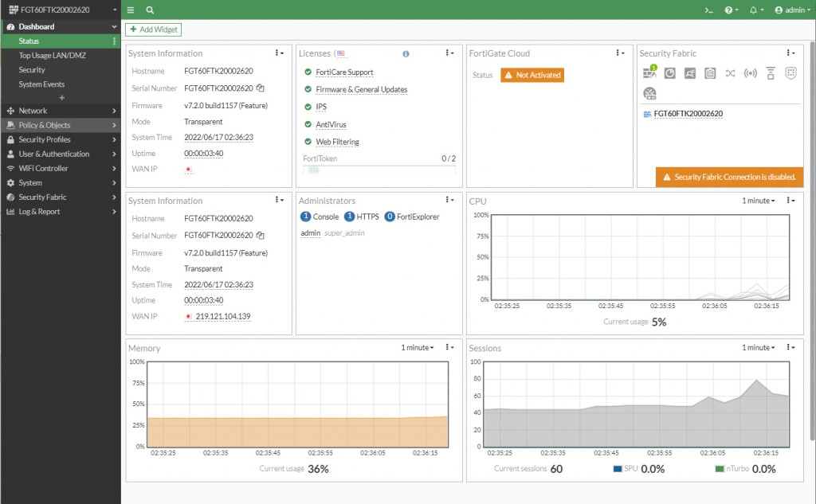Open options menu of top System Information widget
816x504 pixels.
point(280,53)
